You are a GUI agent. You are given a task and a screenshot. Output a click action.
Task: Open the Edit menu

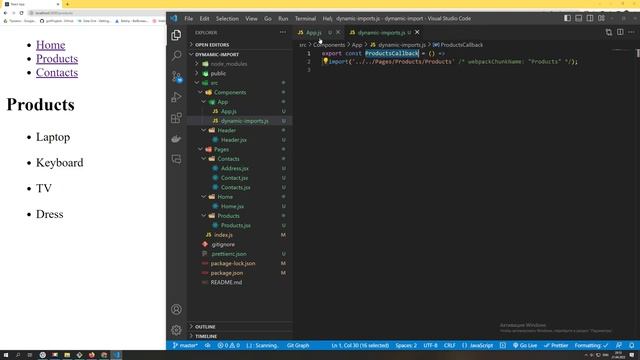click(x=204, y=18)
